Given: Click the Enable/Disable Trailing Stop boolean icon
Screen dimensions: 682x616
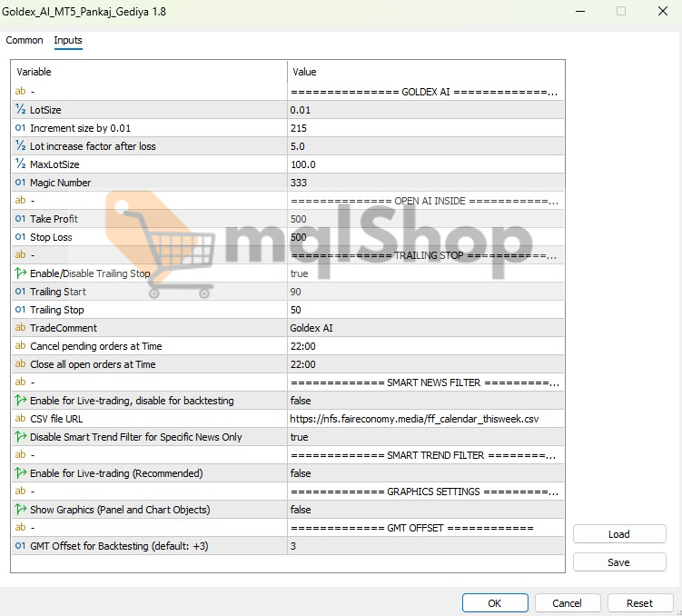Looking at the screenshot, I should point(20,273).
